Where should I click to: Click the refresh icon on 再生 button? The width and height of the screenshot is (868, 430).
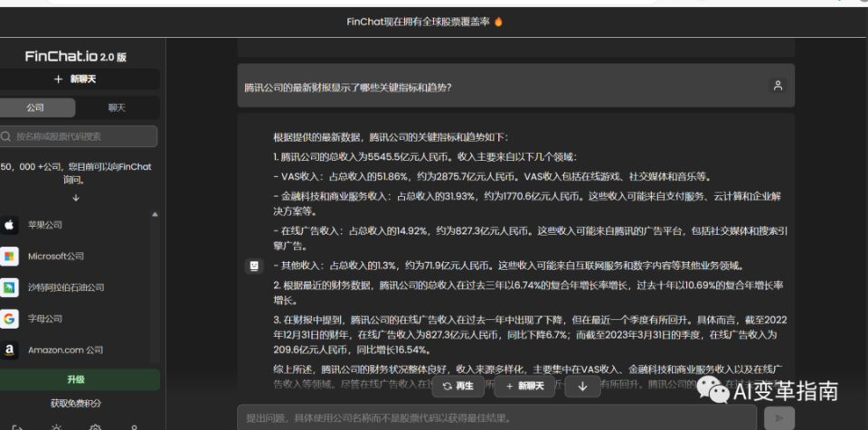coord(448,387)
